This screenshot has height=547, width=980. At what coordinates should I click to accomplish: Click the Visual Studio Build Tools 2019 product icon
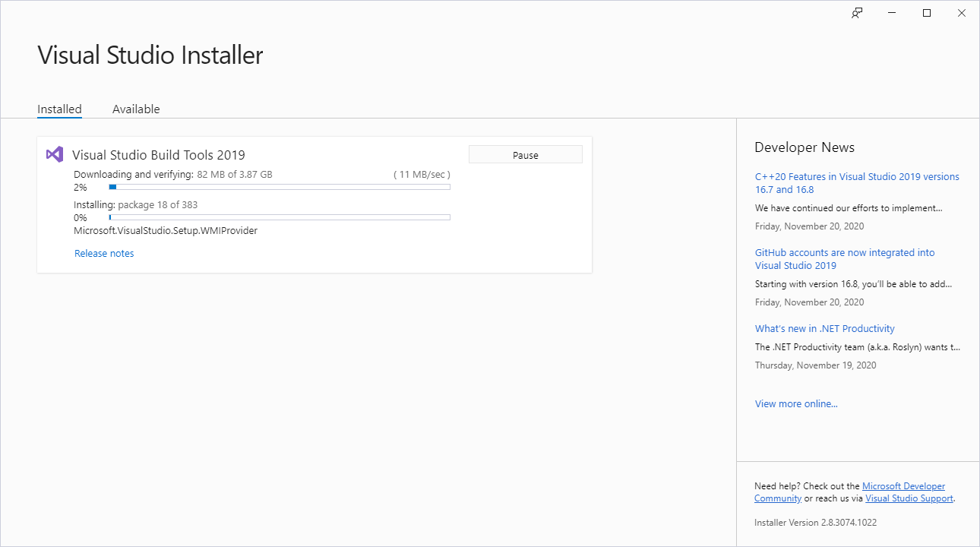[x=54, y=154]
